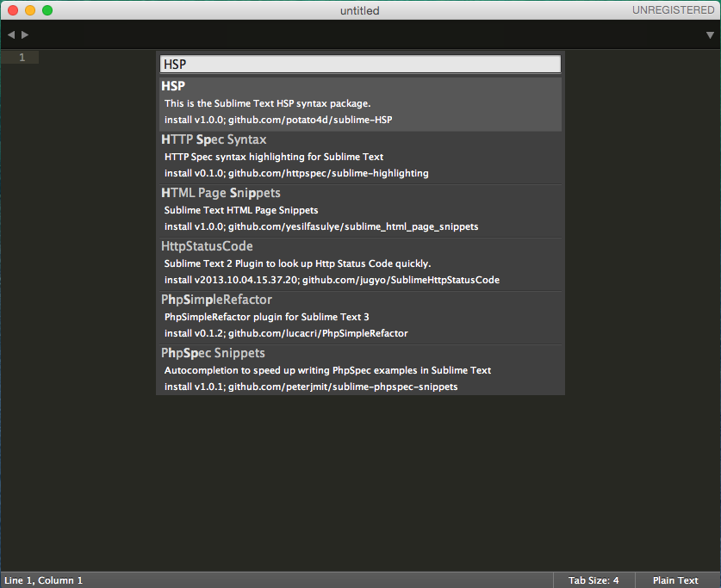Click the back navigation arrow

click(x=11, y=34)
